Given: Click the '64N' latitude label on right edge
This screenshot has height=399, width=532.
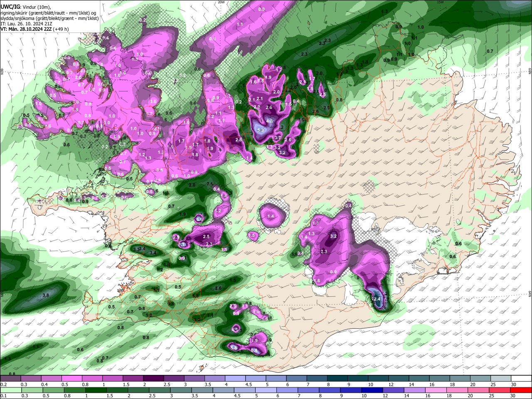Looking at the screenshot, I should coord(530,293).
